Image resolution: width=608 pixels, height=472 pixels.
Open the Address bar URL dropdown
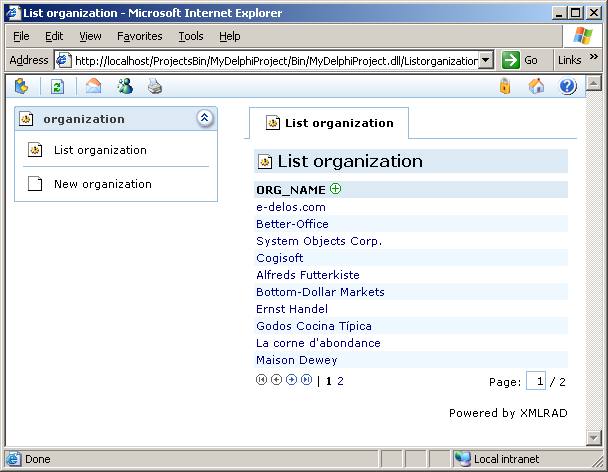[x=486, y=60]
